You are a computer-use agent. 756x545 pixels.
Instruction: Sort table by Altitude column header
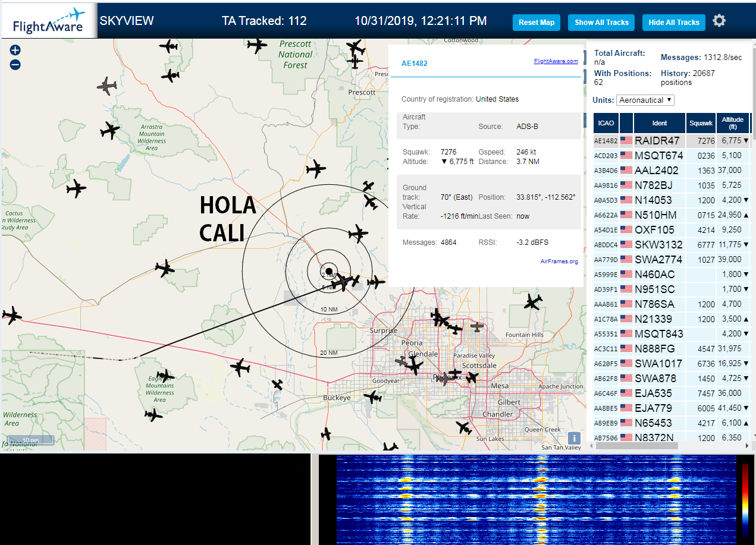733,123
